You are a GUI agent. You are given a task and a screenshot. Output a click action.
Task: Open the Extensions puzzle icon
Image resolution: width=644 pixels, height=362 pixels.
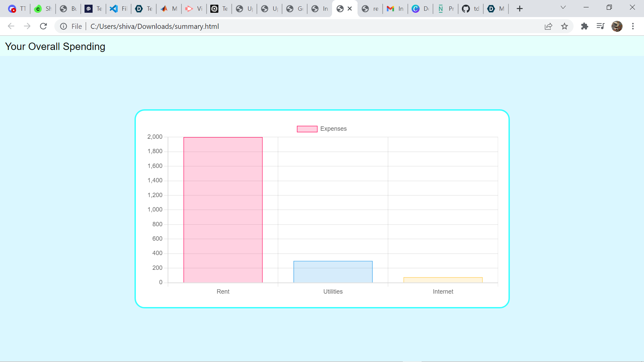(x=585, y=26)
